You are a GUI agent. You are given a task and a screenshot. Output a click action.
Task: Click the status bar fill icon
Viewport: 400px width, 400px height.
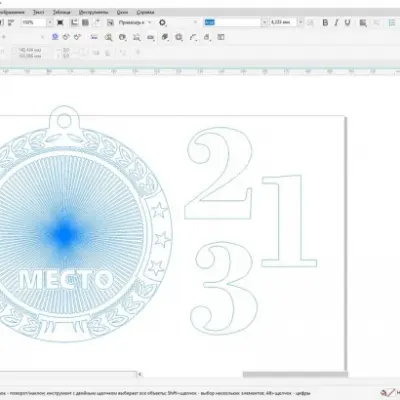point(384,393)
